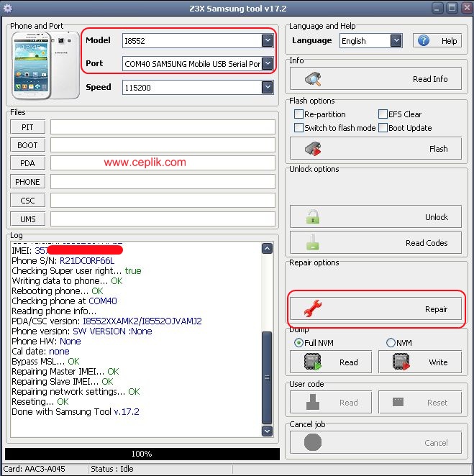Click log line 'Bypass MSL... OK'
The image size is (474, 476).
[x=45, y=361]
